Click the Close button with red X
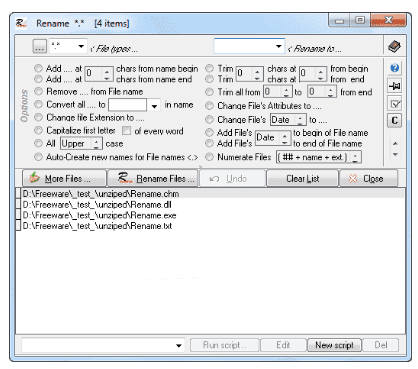The width and height of the screenshot is (418, 369). tap(368, 179)
